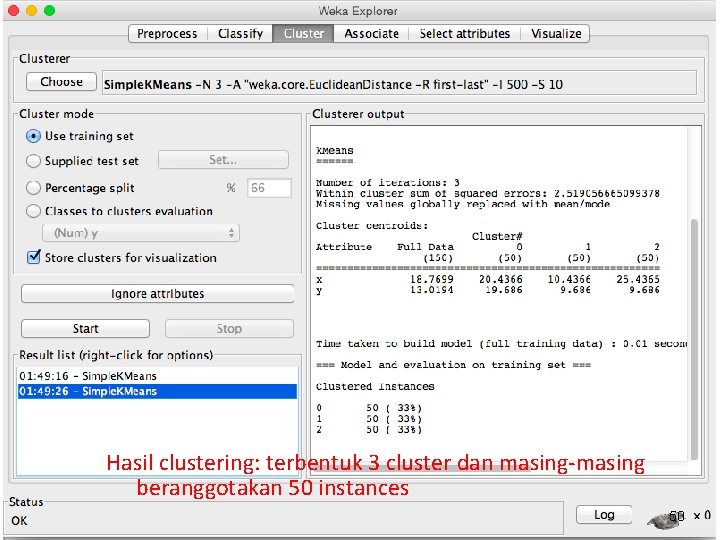Image resolution: width=720 pixels, height=540 pixels.
Task: Click the red close window button
Action: point(14,11)
